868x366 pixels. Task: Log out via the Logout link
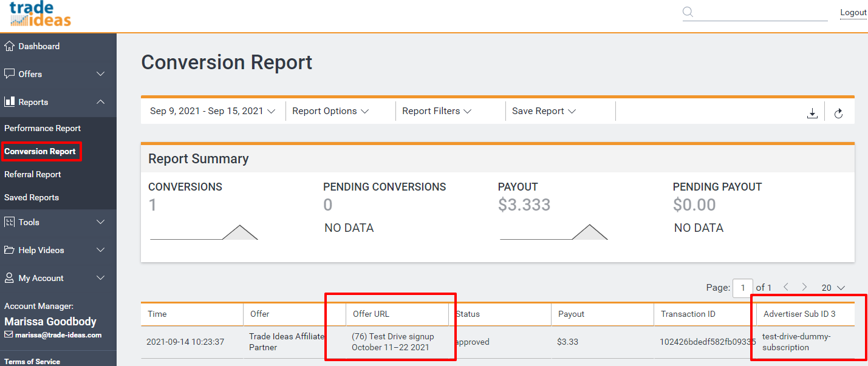pos(853,13)
